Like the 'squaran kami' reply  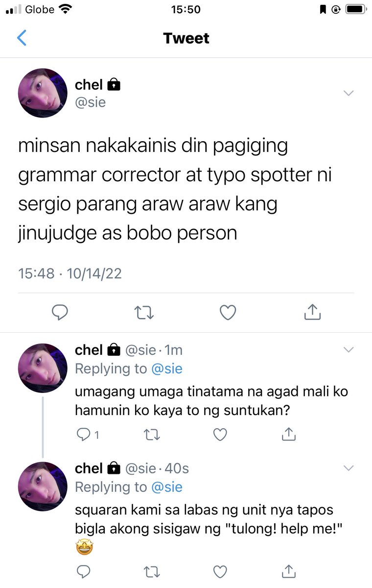[221, 571]
